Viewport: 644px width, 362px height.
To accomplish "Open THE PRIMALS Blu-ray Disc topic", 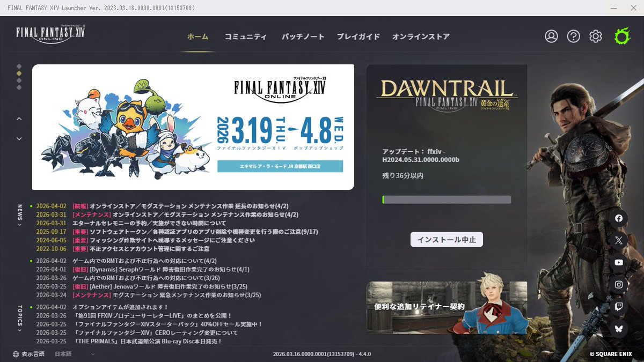I will (147, 341).
